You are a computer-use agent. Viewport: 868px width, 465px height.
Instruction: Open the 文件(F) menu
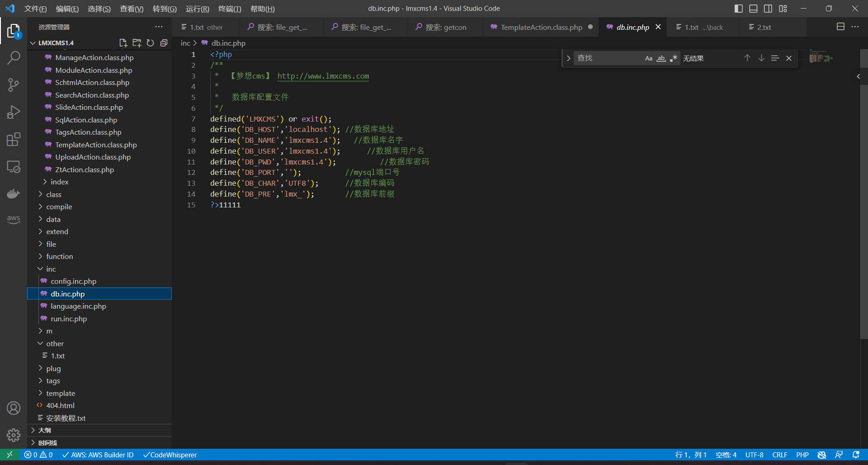pyautogui.click(x=35, y=9)
